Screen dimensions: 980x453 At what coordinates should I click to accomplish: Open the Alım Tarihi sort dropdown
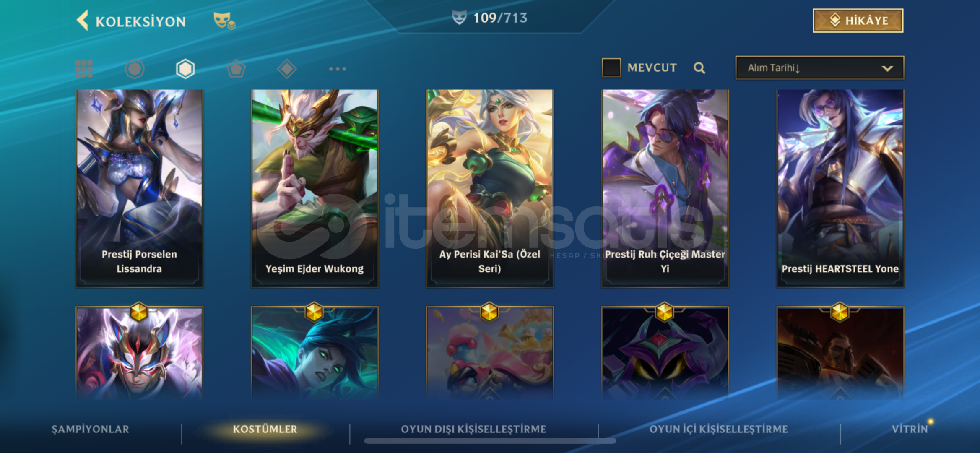click(820, 68)
